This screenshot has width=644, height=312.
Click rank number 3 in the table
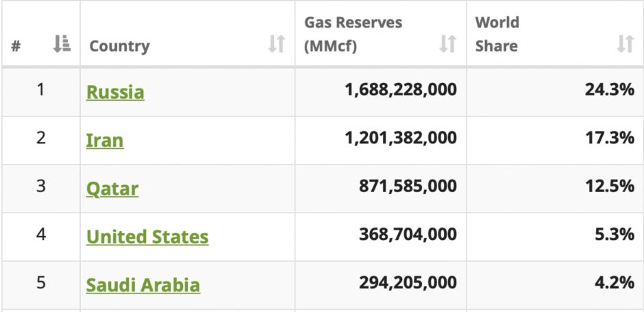41,187
